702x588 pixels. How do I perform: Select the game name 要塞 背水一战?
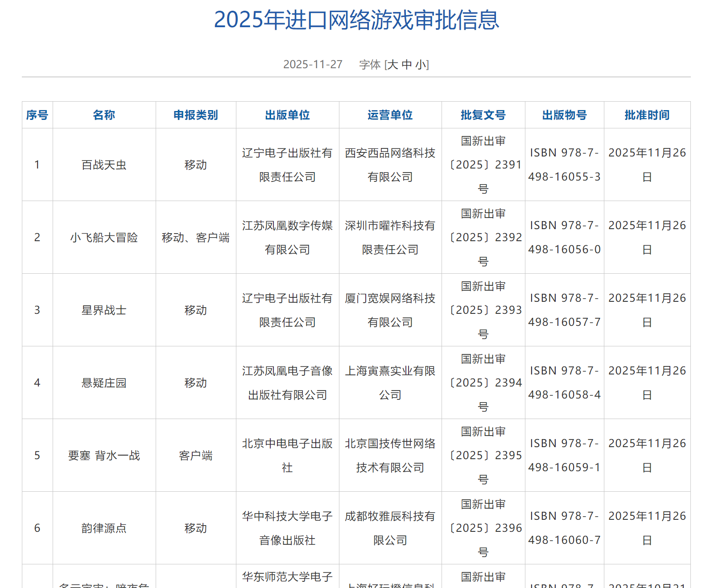pyautogui.click(x=104, y=456)
